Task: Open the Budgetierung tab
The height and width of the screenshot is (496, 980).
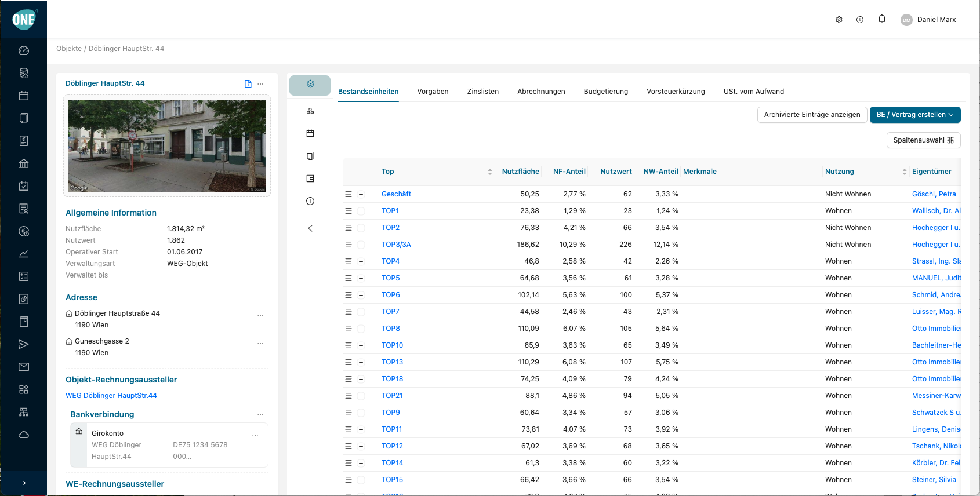Action: pos(606,92)
